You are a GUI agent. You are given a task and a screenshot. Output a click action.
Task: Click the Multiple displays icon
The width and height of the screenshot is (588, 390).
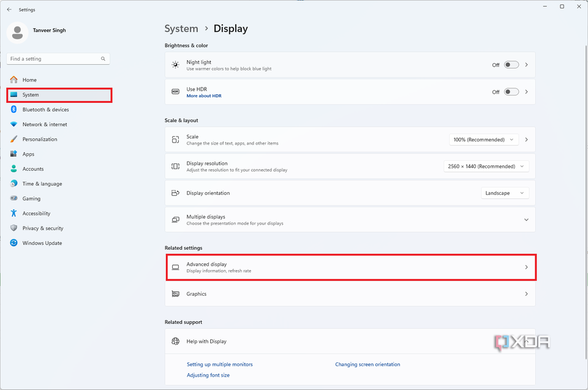pyautogui.click(x=176, y=219)
